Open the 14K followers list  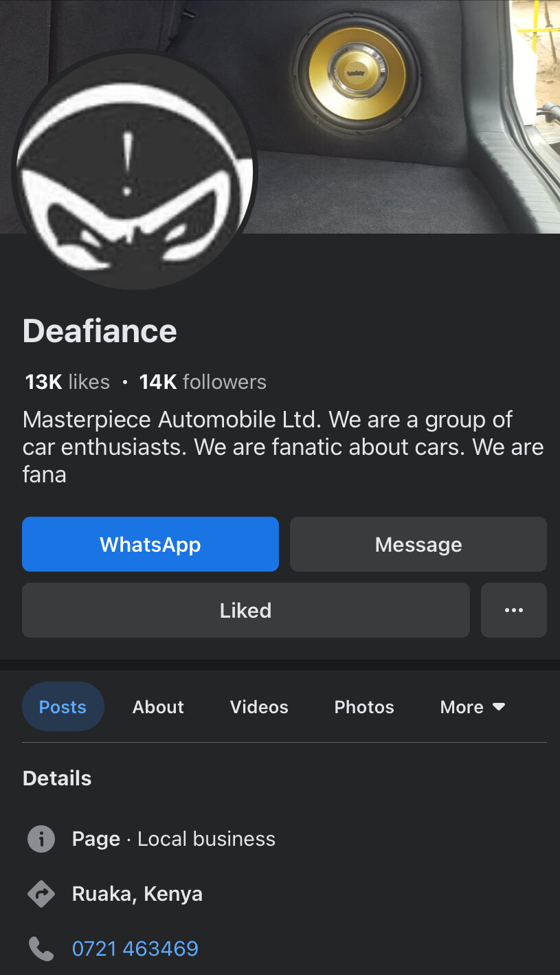point(203,382)
